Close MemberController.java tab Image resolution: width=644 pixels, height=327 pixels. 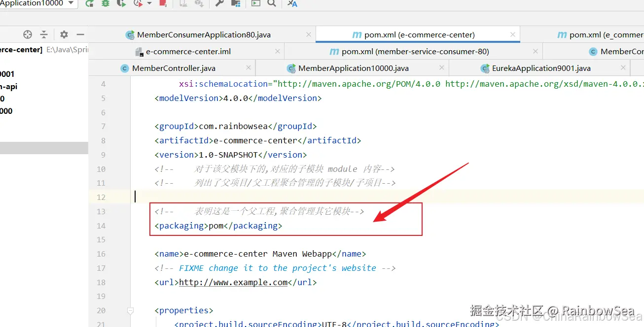click(x=249, y=68)
